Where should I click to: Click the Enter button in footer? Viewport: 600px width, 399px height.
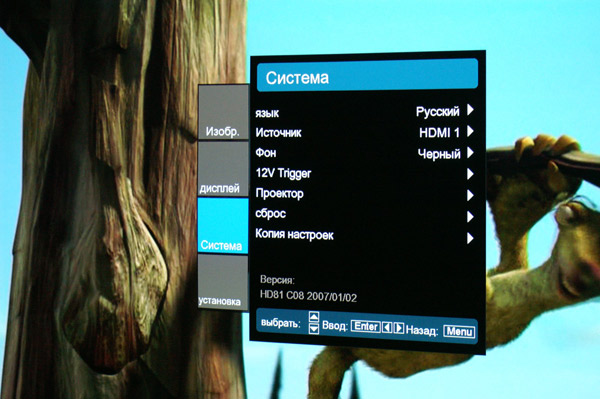coord(365,326)
